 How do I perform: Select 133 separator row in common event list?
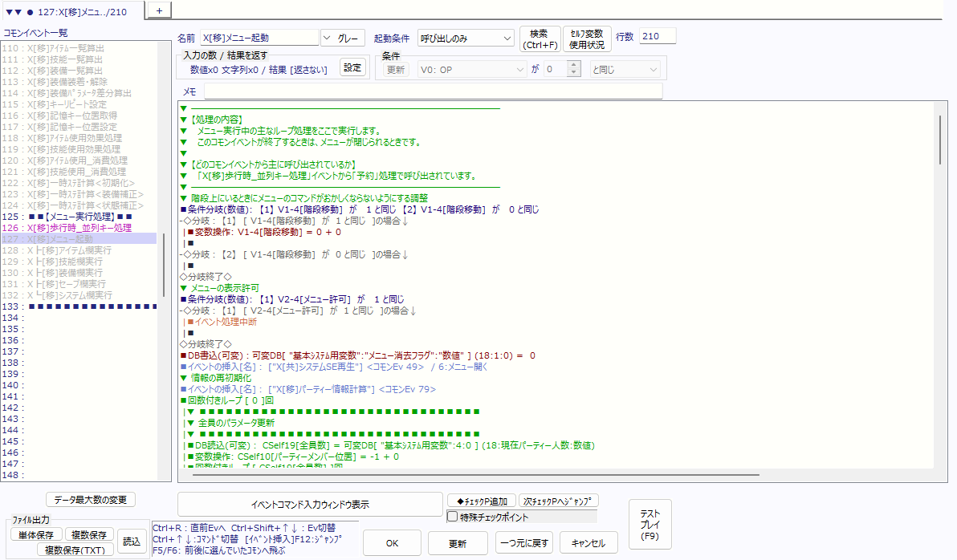pyautogui.click(x=79, y=306)
